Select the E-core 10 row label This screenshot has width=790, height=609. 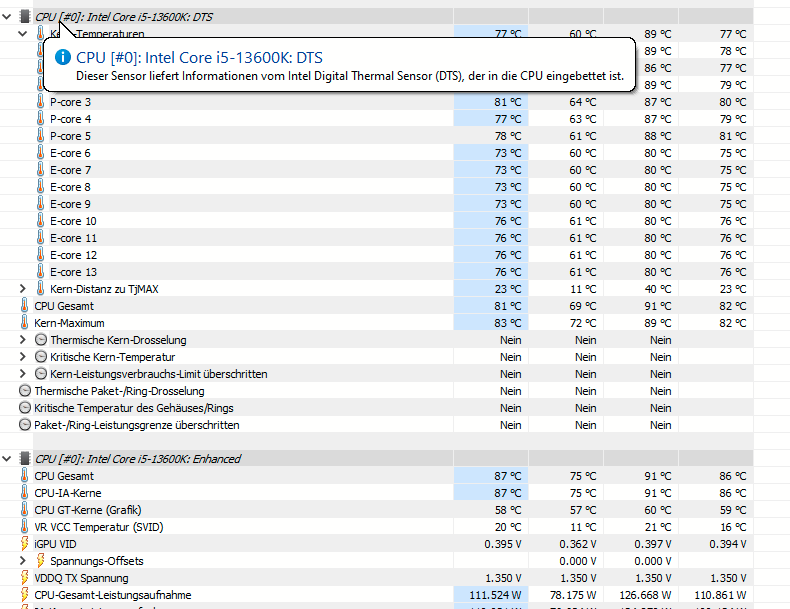[x=73, y=221]
